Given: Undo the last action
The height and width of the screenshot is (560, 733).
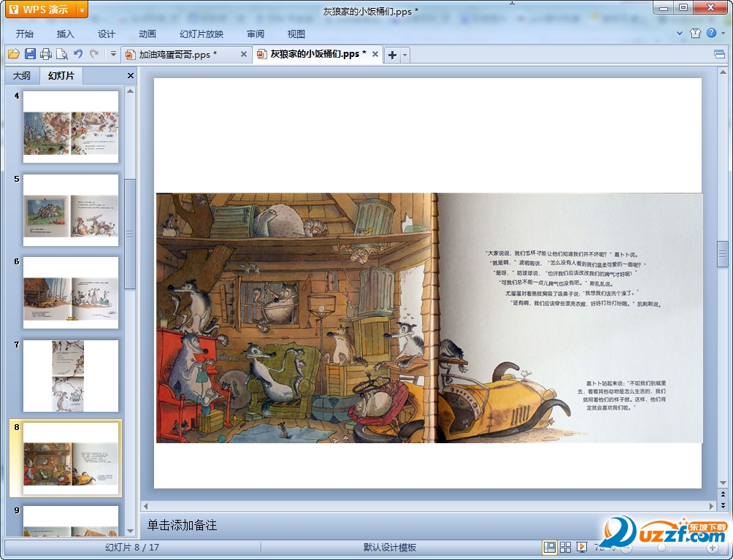Looking at the screenshot, I should [x=78, y=54].
